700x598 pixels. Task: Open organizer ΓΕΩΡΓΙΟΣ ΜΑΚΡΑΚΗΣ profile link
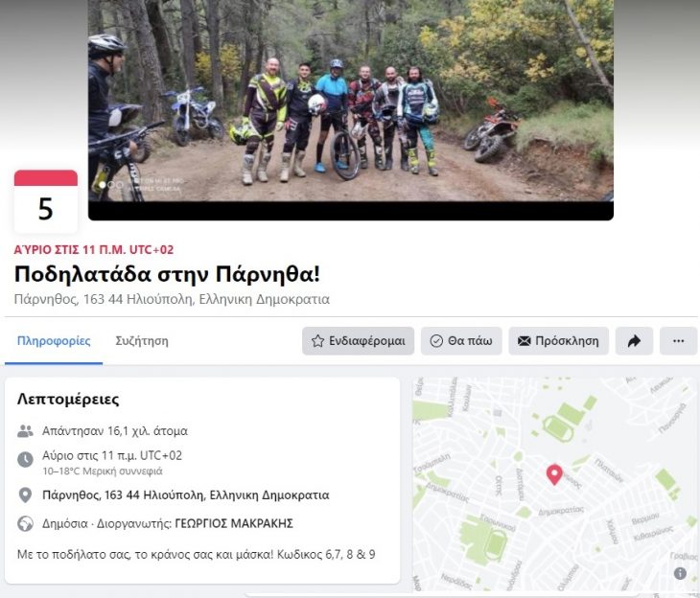[234, 523]
